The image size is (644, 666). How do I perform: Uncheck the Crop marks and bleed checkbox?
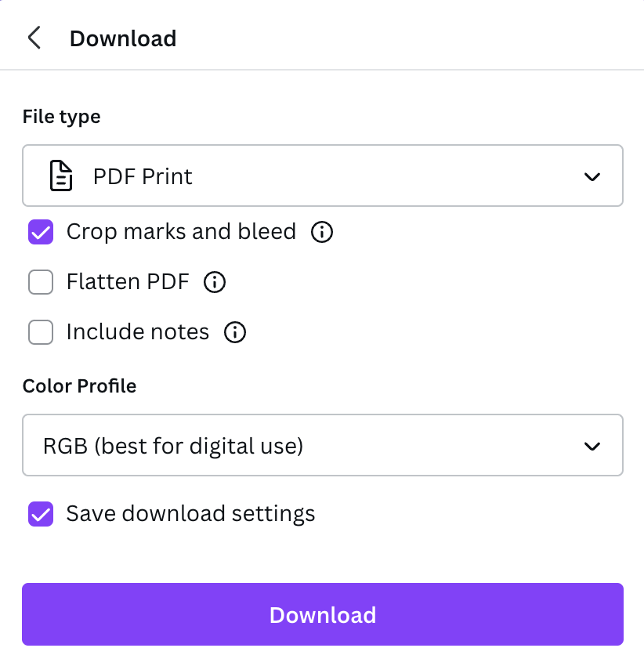click(41, 232)
